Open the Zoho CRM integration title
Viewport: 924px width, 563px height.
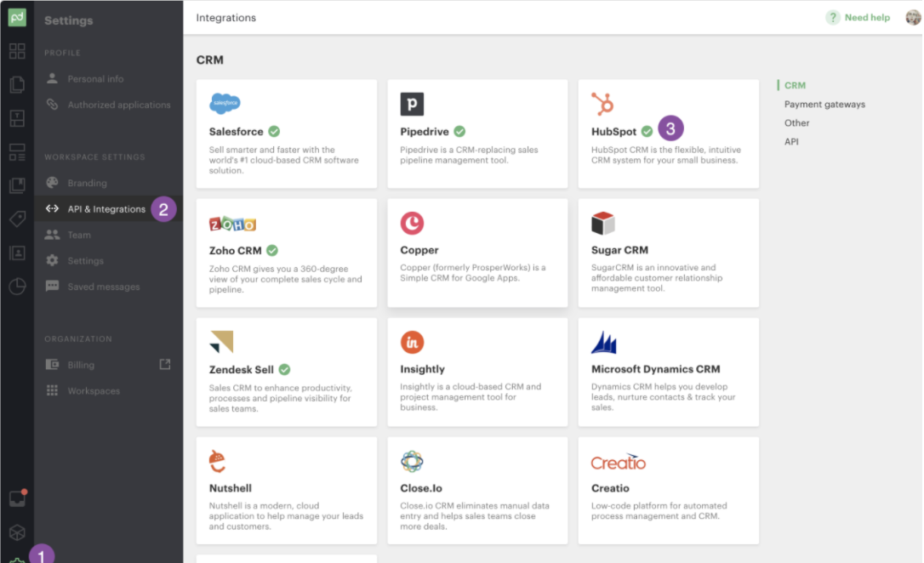pyautogui.click(x=235, y=250)
